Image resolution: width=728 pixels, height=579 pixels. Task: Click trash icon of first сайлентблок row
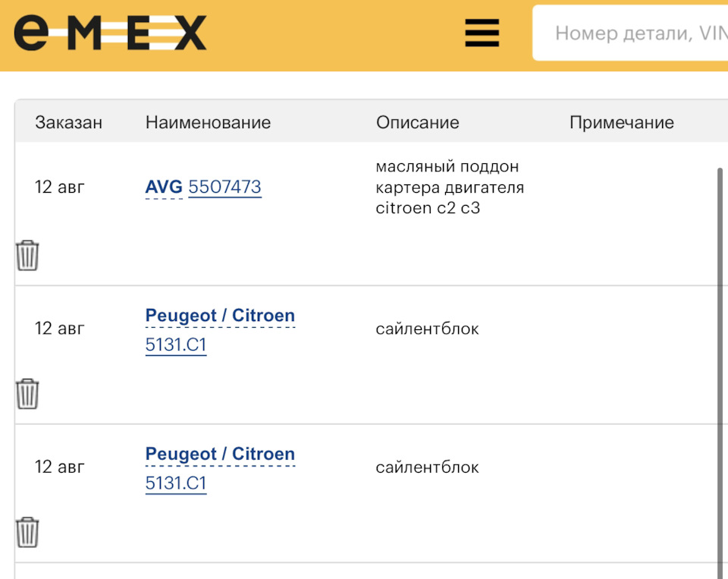point(27,394)
